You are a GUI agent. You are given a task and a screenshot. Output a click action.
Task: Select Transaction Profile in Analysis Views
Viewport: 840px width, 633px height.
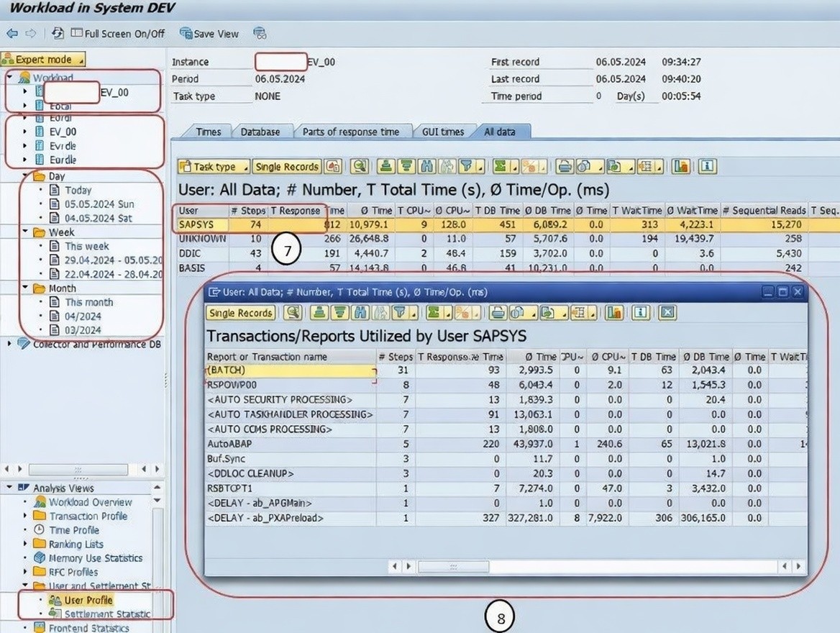point(88,516)
